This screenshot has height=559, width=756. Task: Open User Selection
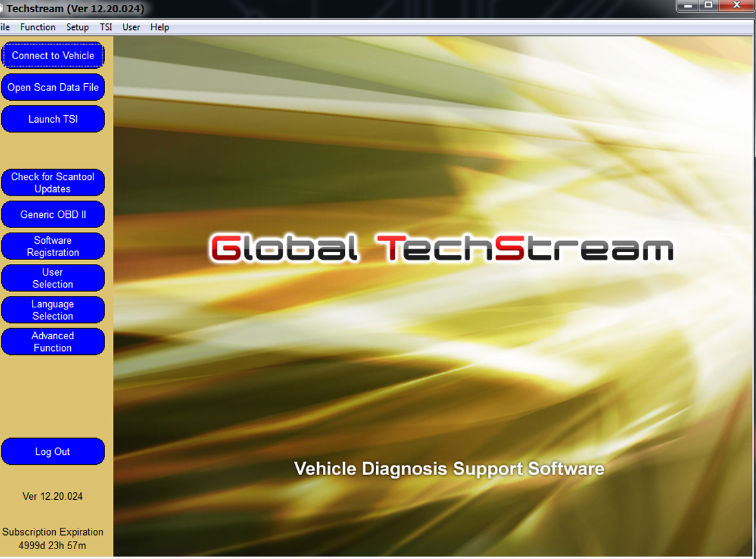53,278
